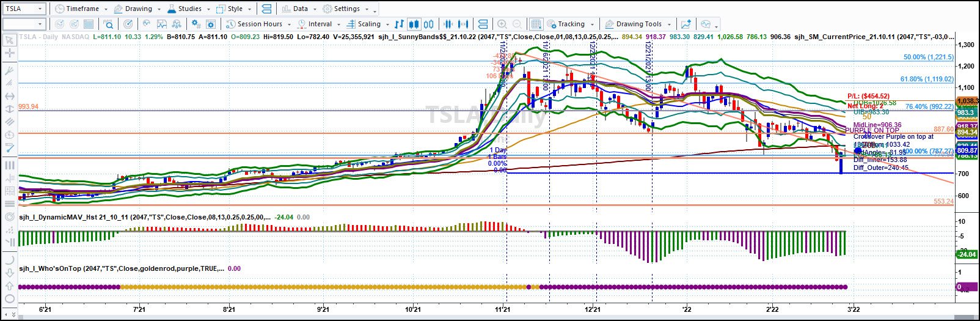Select the trendline drawing tool
This screenshot has height=321, width=980.
(x=9, y=70)
